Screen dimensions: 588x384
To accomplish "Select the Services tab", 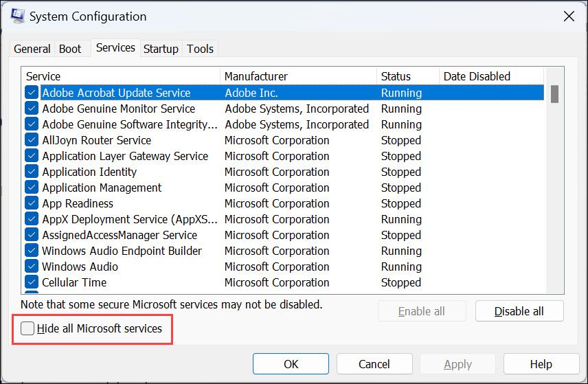I will pos(115,48).
